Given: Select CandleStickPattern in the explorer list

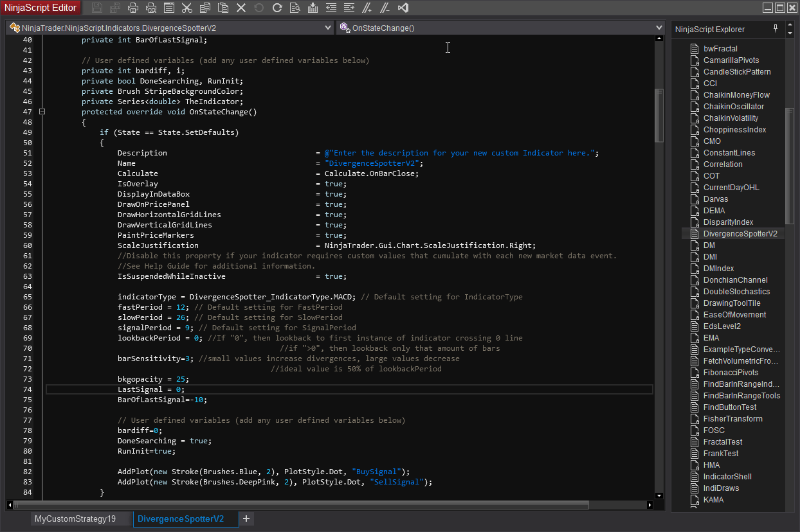Looking at the screenshot, I should tap(737, 72).
